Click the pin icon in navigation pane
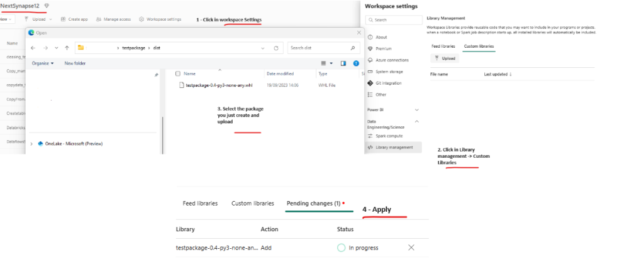Viewport: 644px width, 262px height. [156, 75]
